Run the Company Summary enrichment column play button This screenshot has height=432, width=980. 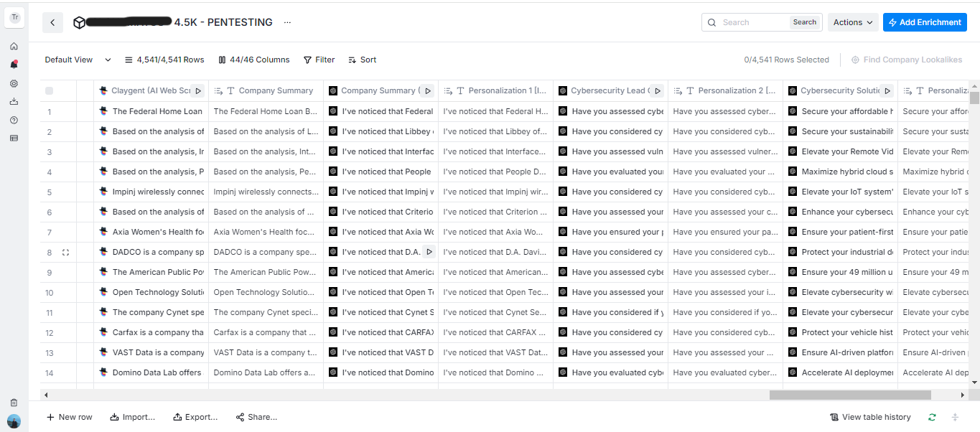pyautogui.click(x=427, y=90)
